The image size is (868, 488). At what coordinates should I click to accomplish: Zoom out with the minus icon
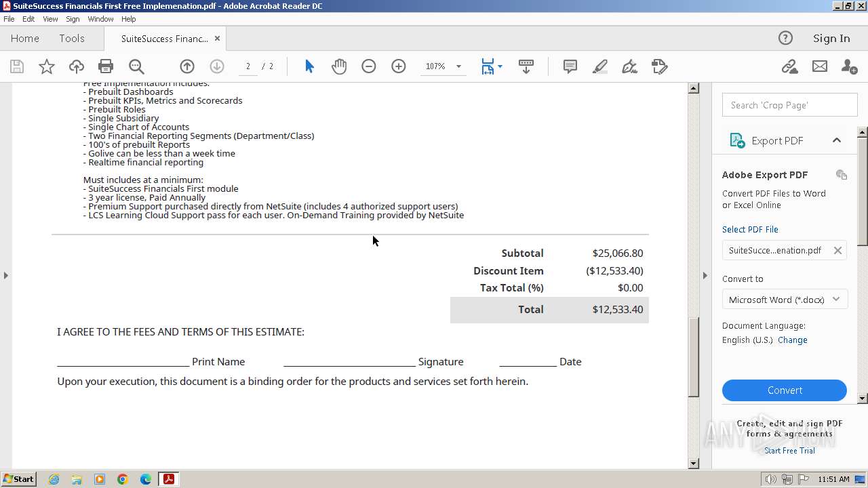[369, 66]
